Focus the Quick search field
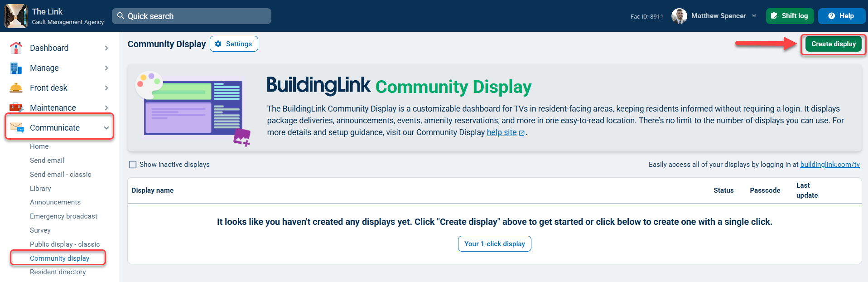 coord(192,16)
